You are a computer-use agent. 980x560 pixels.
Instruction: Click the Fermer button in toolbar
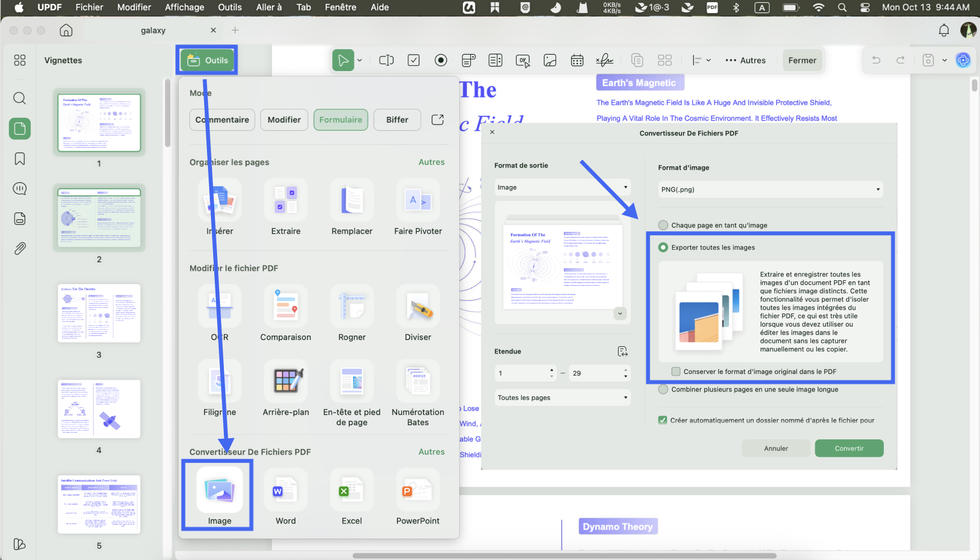802,60
